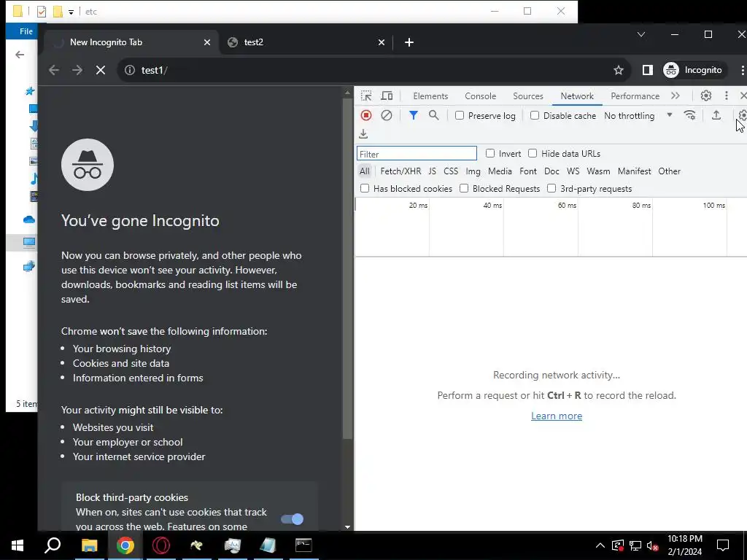Click Opera icon in taskbar
The image size is (747, 560).
click(161, 545)
